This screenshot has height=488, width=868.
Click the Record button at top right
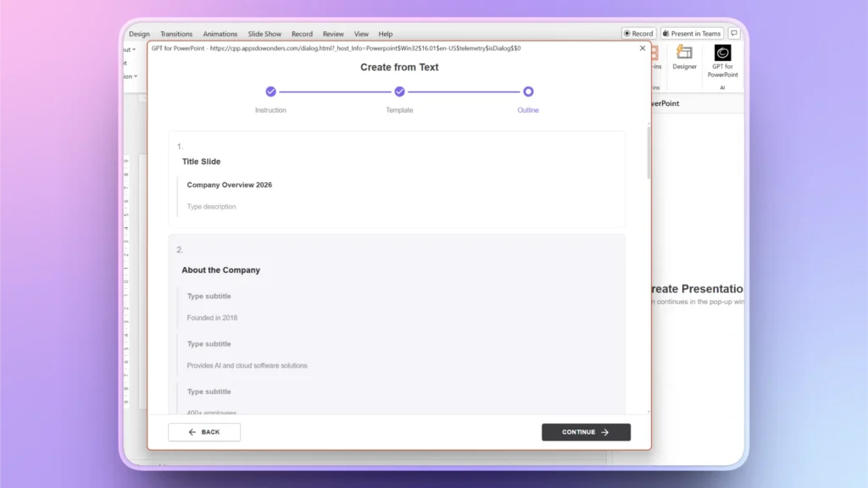638,33
